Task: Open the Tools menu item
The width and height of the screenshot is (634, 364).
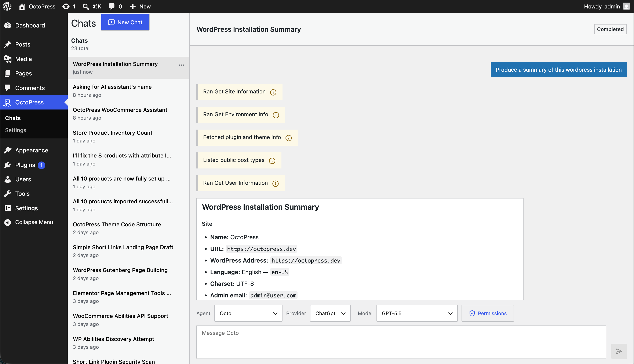Action: tap(34, 193)
